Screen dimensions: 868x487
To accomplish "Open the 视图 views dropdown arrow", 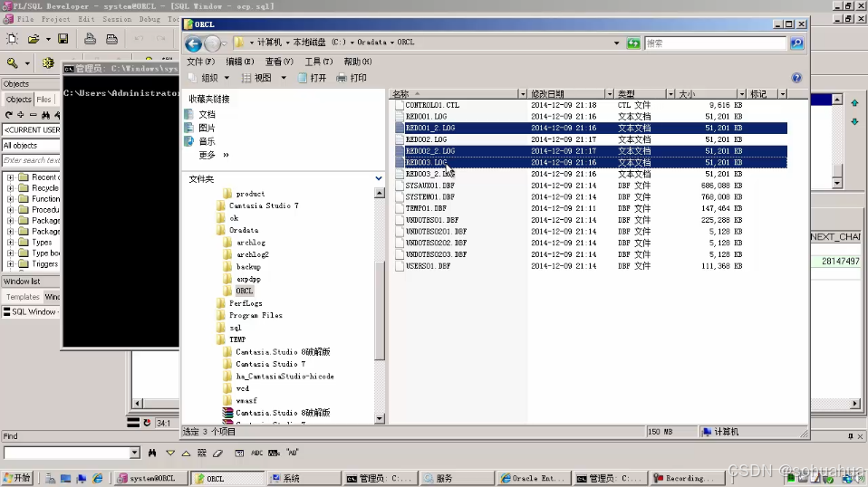I will click(x=284, y=78).
